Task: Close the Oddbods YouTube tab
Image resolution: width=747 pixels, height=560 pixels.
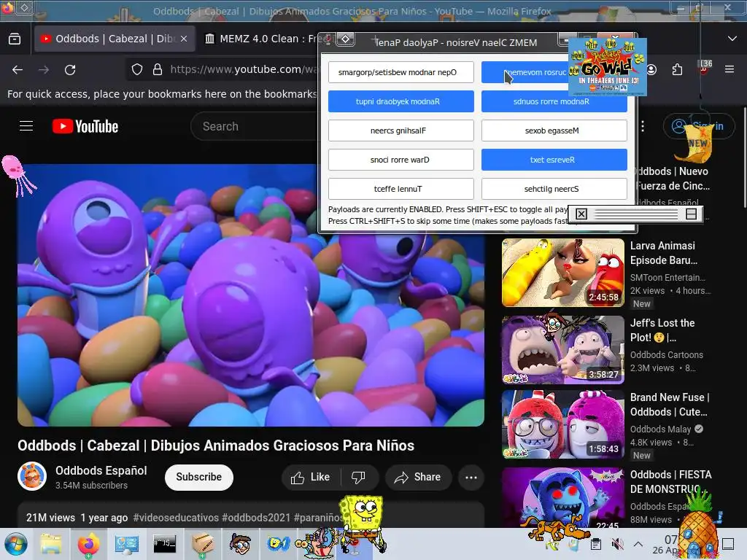Action: click(x=184, y=39)
